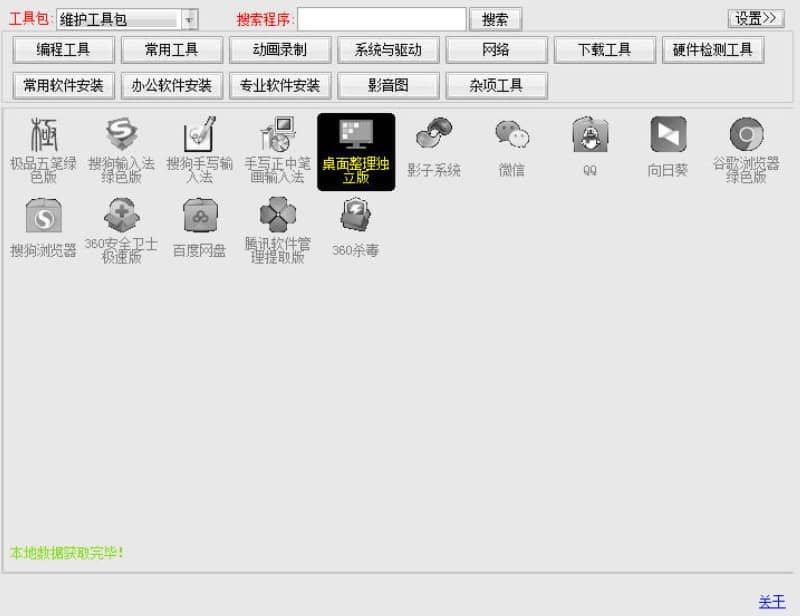The image size is (800, 616).
Task: Switch to 影音图 category
Action: 388,86
